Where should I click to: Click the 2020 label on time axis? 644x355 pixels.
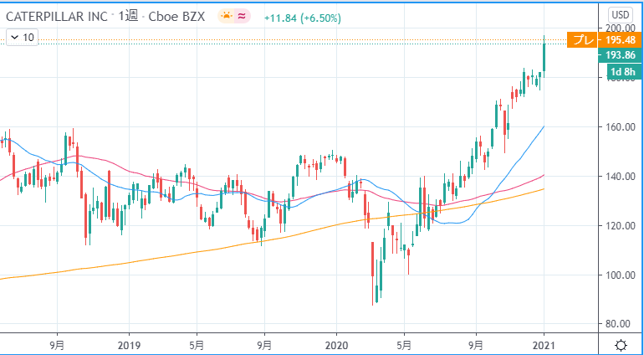pyautogui.click(x=335, y=344)
